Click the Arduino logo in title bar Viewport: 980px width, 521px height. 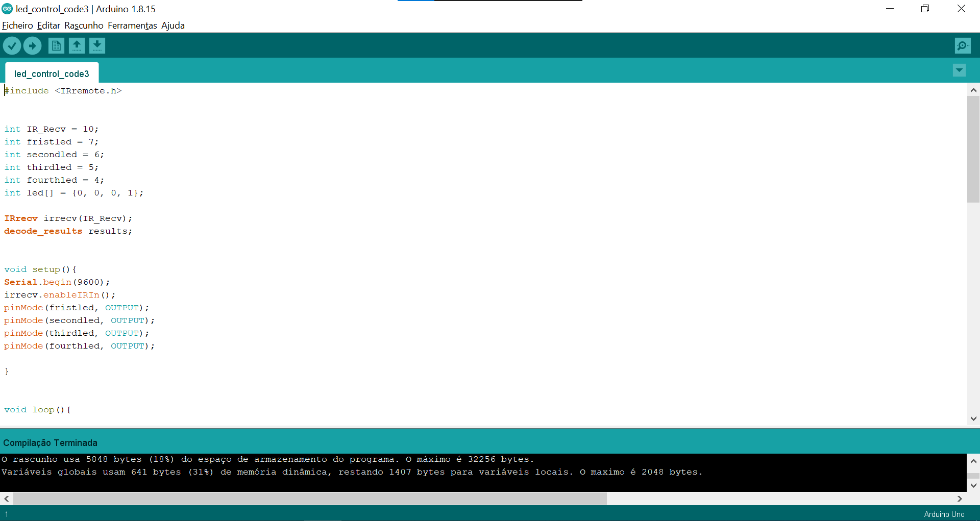(x=7, y=9)
